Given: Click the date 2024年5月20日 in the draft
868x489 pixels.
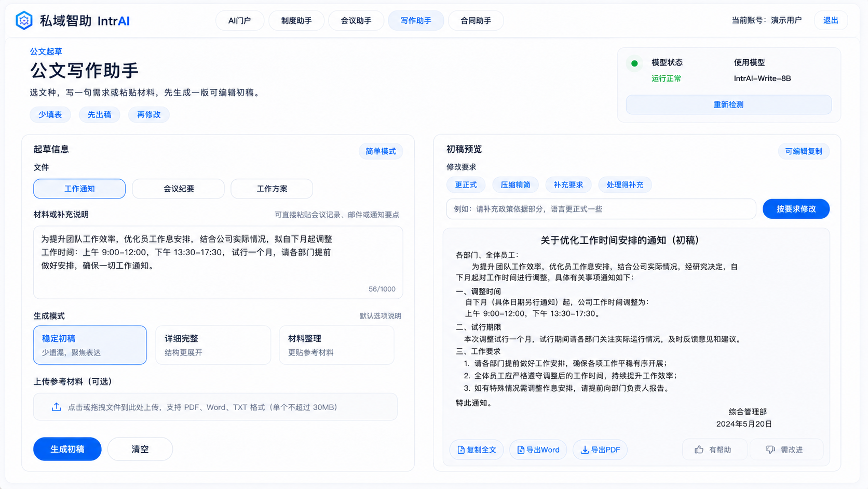Looking at the screenshot, I should coord(744,424).
